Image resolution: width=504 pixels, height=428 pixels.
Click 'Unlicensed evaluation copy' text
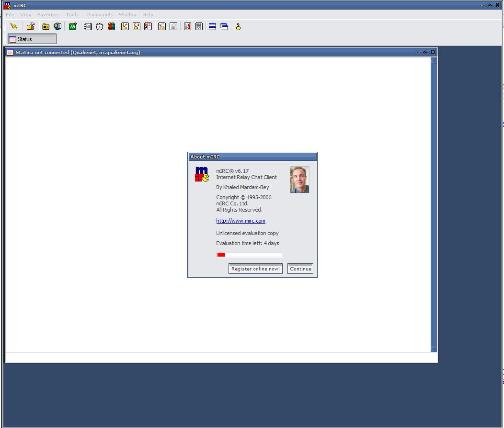pos(247,233)
